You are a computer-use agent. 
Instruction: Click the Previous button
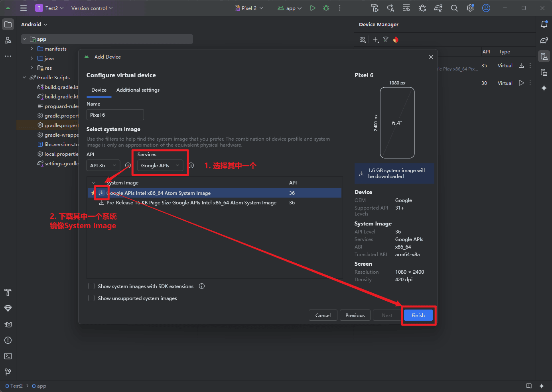[355, 315]
